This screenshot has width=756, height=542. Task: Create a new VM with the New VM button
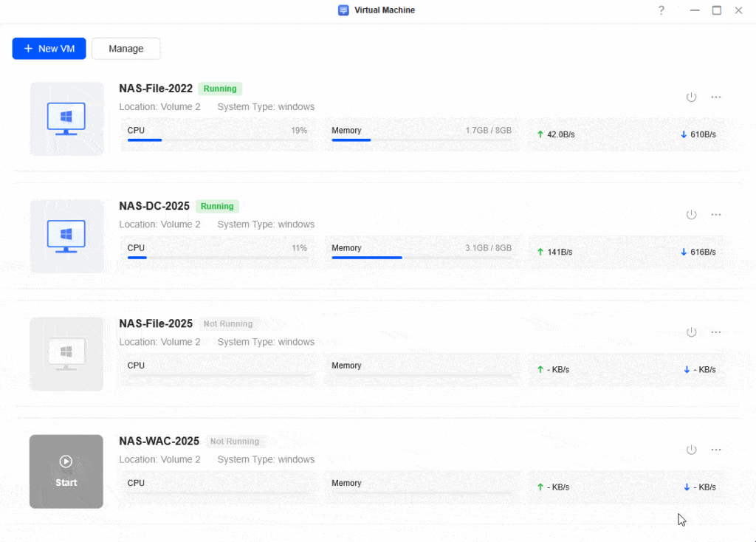(x=49, y=48)
